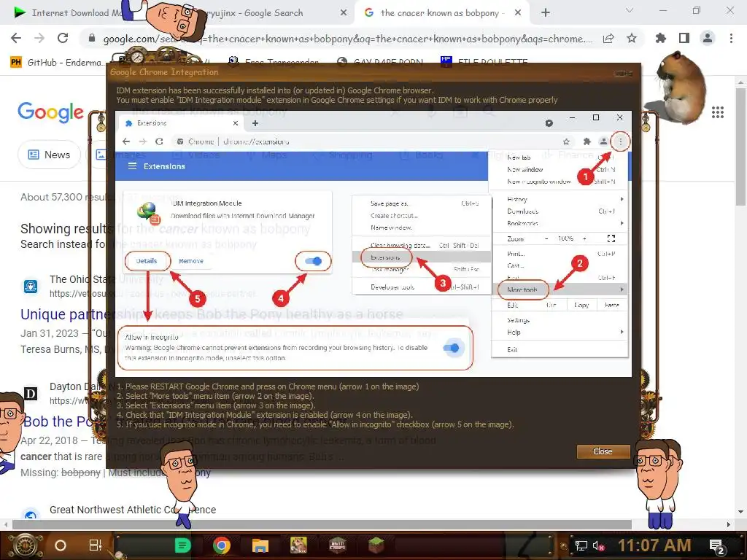Image resolution: width=747 pixels, height=560 pixels.
Task: Open Great Northwest Athletic Conference result
Action: pyautogui.click(x=133, y=510)
